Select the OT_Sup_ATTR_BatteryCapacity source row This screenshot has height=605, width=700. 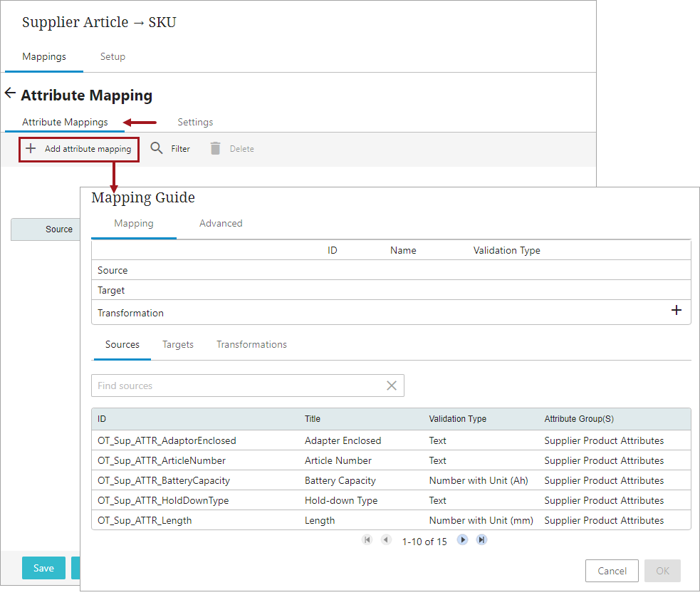tap(164, 480)
